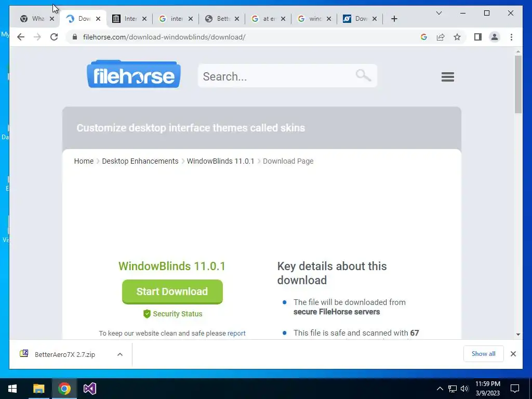Click the Start Download button
The width and height of the screenshot is (532, 399).
click(x=172, y=291)
